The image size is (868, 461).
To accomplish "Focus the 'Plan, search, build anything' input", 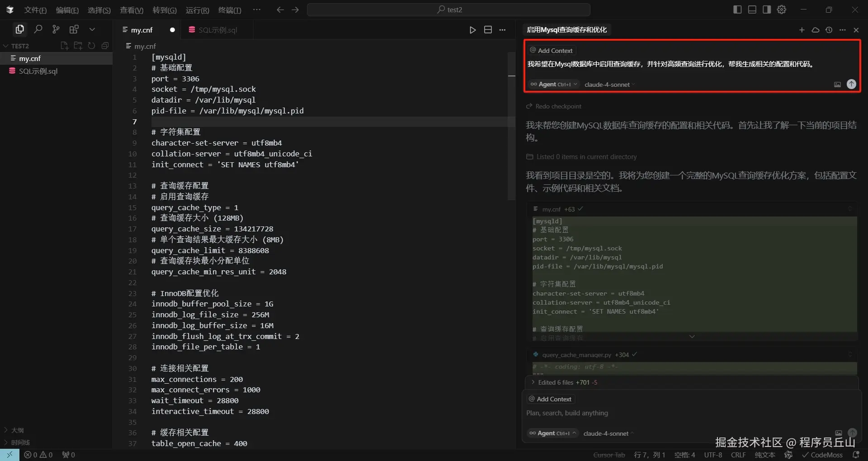I will click(x=692, y=413).
